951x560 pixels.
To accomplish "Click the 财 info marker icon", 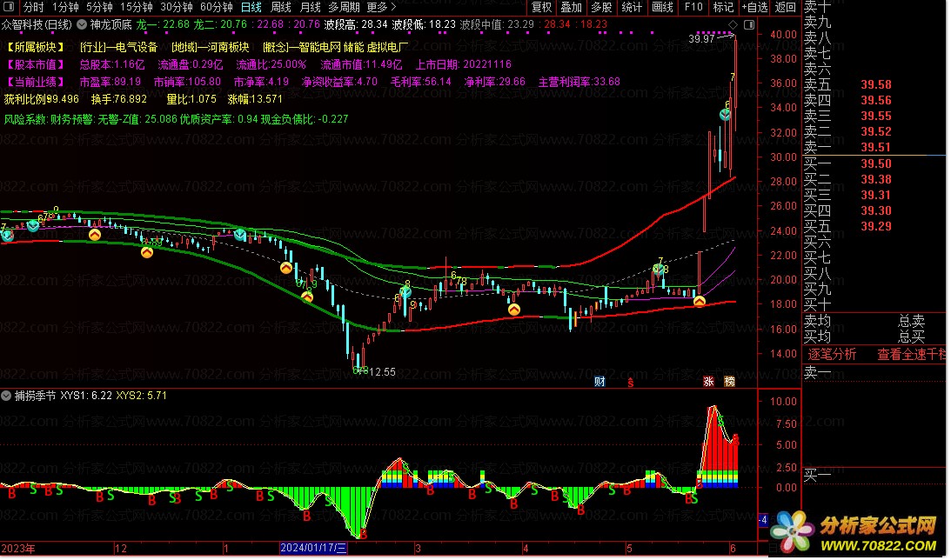I will pos(599,381).
